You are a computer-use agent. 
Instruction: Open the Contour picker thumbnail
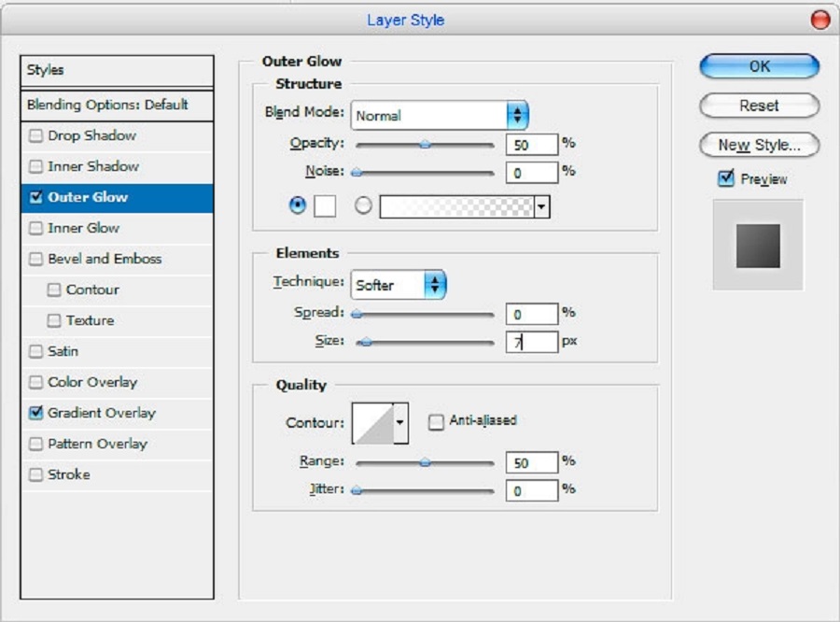click(x=372, y=423)
